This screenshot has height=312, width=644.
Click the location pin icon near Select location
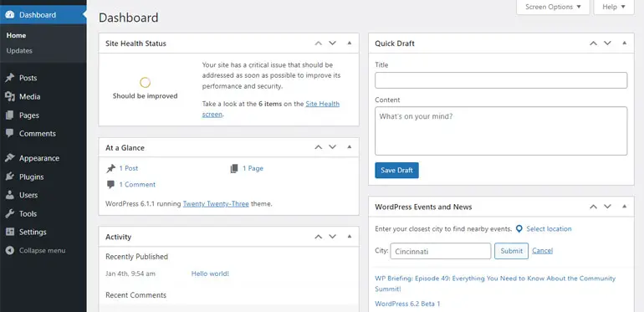coord(519,229)
